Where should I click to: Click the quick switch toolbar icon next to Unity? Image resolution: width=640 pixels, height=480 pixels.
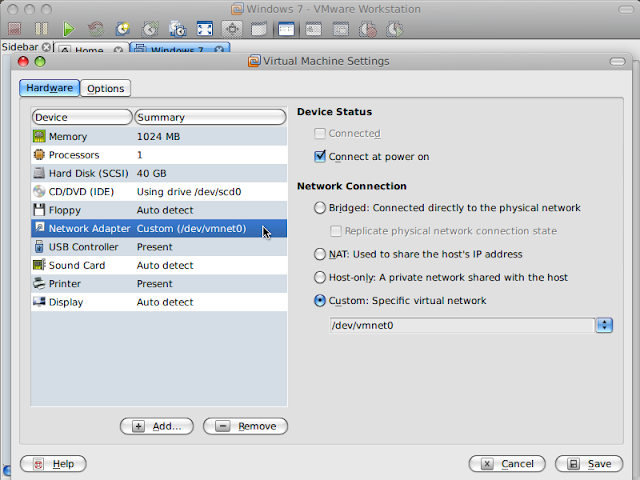point(259,29)
